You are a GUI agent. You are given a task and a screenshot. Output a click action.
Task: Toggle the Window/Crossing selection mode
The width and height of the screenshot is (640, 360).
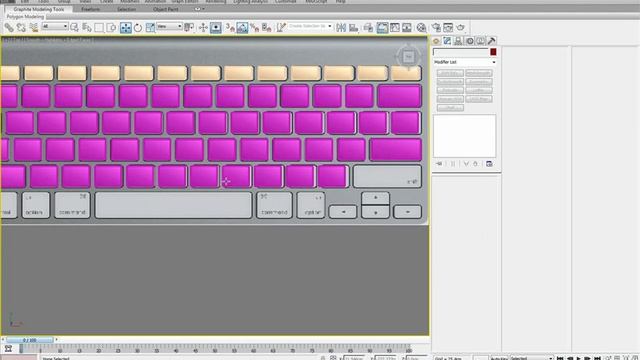click(111, 28)
